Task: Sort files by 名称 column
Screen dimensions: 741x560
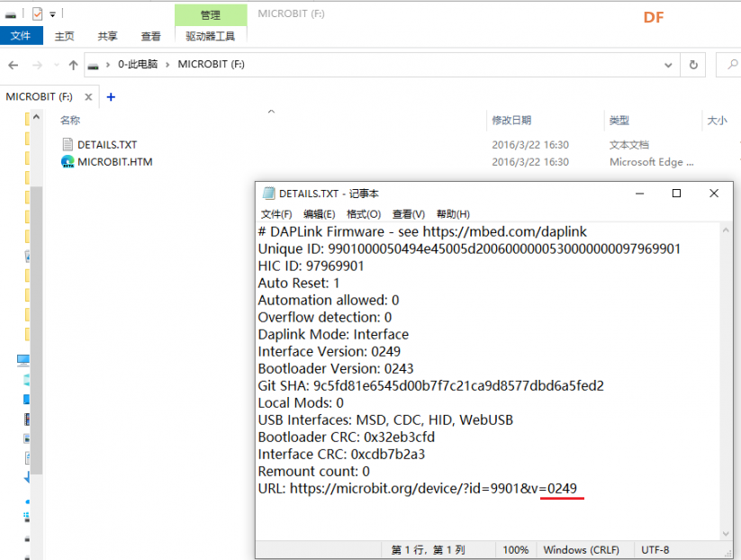Action: click(x=70, y=120)
